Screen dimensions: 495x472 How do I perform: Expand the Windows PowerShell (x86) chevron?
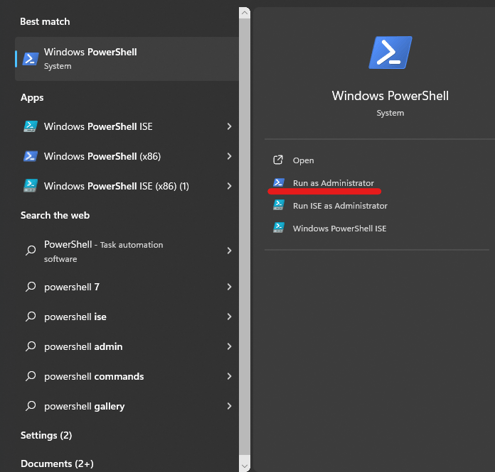229,156
